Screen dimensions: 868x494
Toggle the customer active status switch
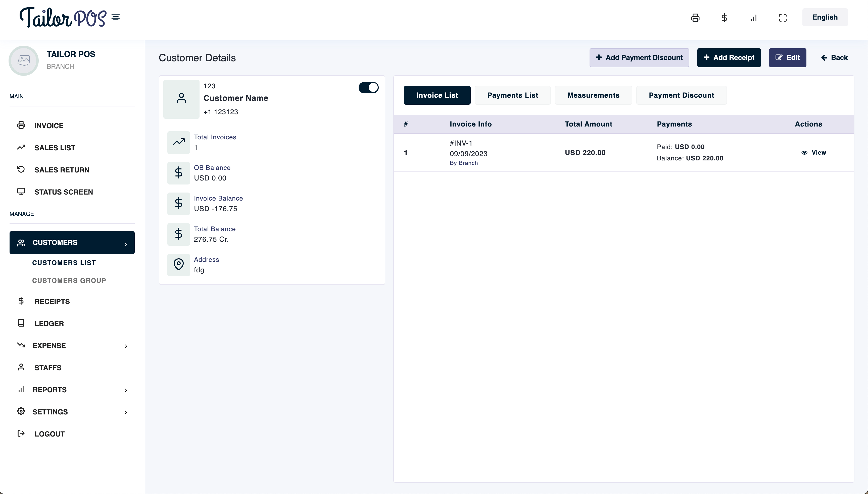click(368, 88)
